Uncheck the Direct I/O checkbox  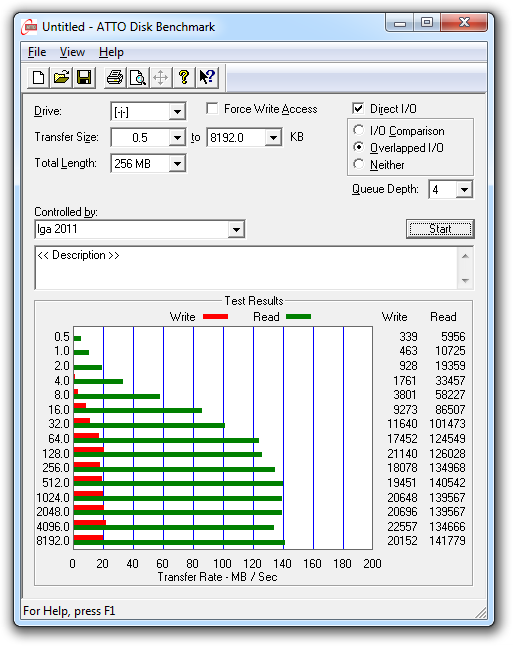[x=358, y=109]
